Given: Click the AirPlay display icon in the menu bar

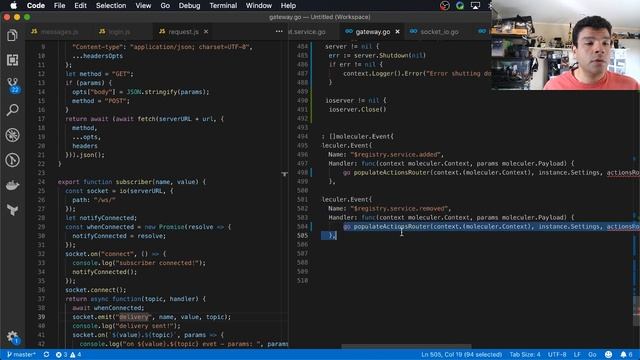Looking at the screenshot, I should pos(475,6).
